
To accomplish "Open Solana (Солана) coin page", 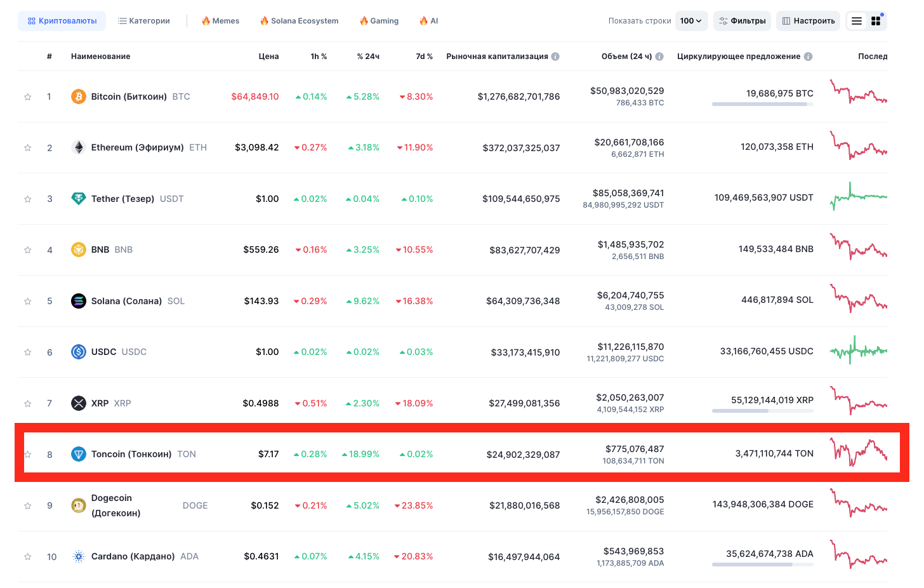I will tap(126, 301).
